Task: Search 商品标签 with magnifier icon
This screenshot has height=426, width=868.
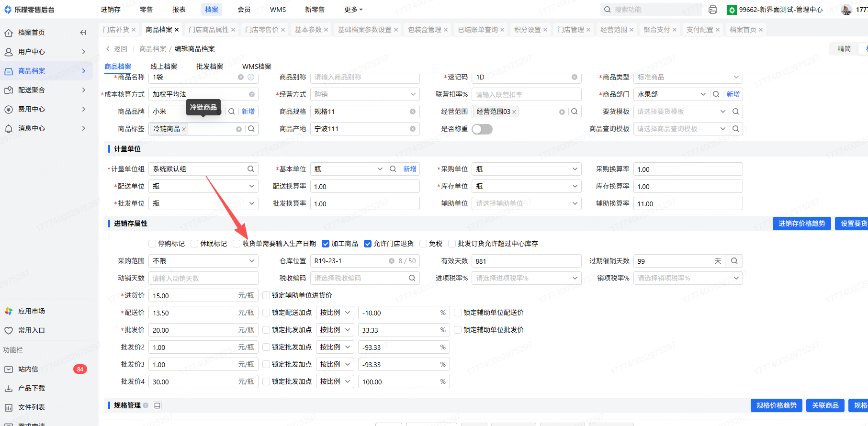Action: point(251,129)
